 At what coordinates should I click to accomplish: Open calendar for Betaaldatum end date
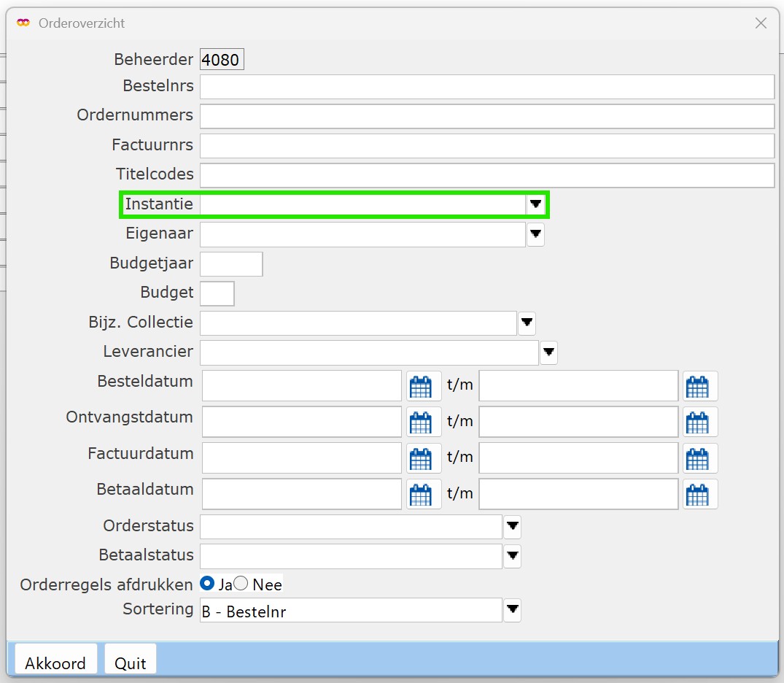pyautogui.click(x=698, y=494)
